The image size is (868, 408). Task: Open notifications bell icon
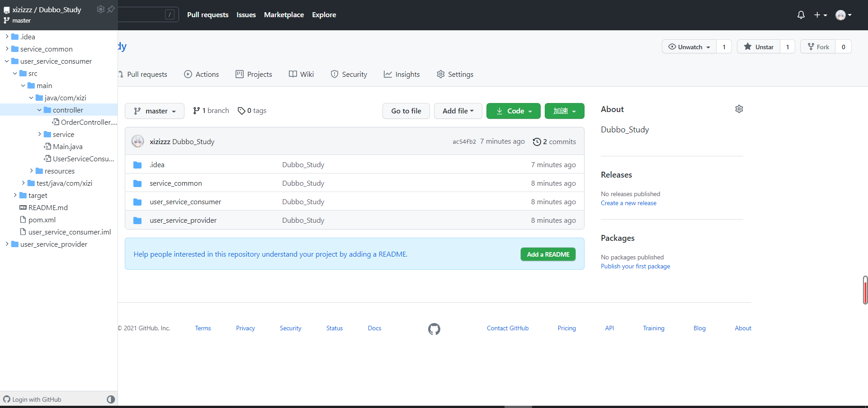pyautogui.click(x=801, y=15)
